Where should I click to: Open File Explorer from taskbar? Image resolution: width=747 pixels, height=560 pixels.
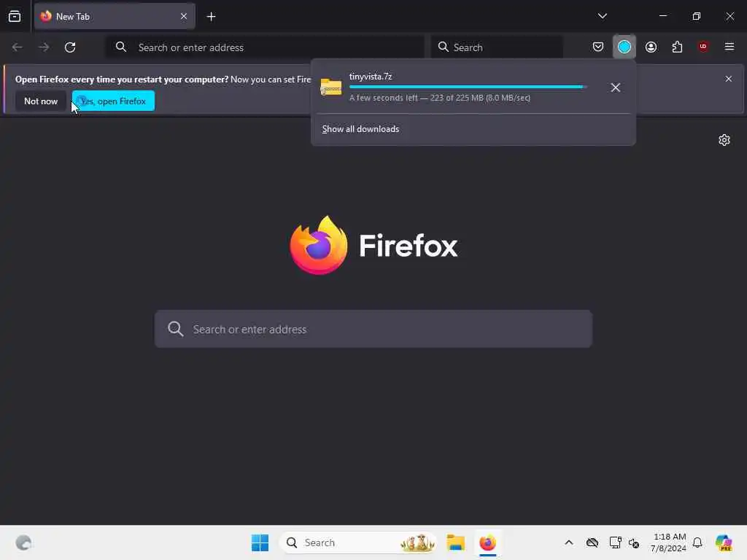click(x=455, y=542)
